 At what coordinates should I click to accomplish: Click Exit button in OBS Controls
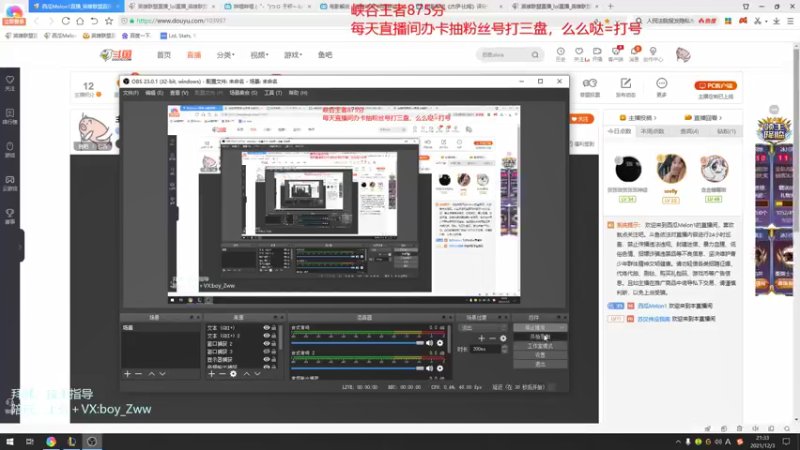(540, 364)
